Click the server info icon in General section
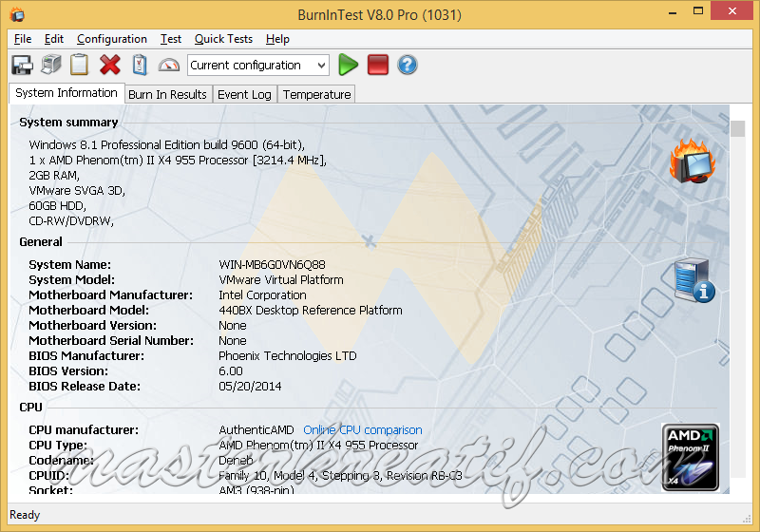 694,280
